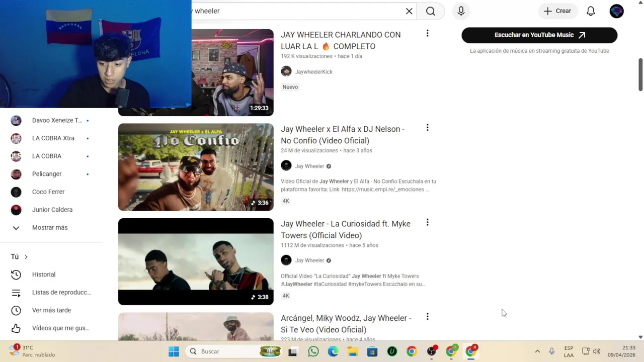Open Historial in the sidebar
644x362 pixels.
point(52,275)
